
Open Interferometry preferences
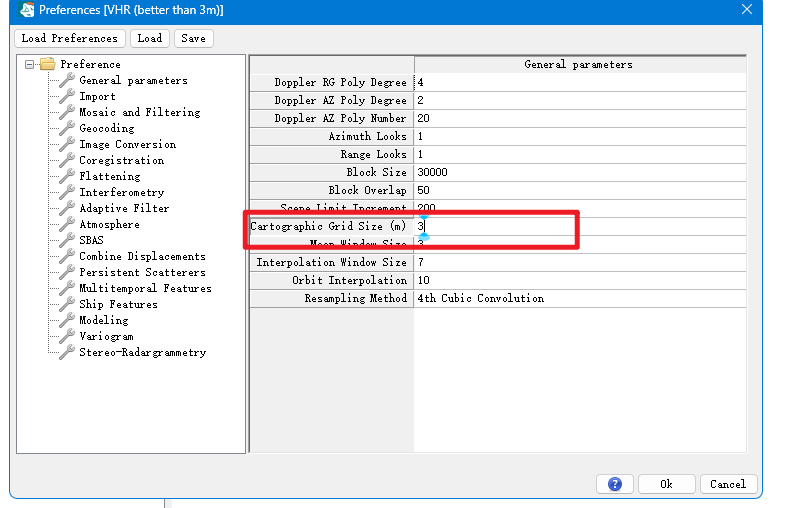(x=122, y=192)
